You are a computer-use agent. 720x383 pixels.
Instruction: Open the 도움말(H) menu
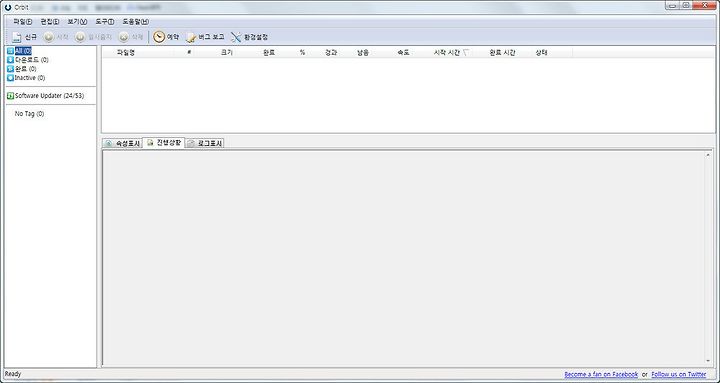pos(135,22)
